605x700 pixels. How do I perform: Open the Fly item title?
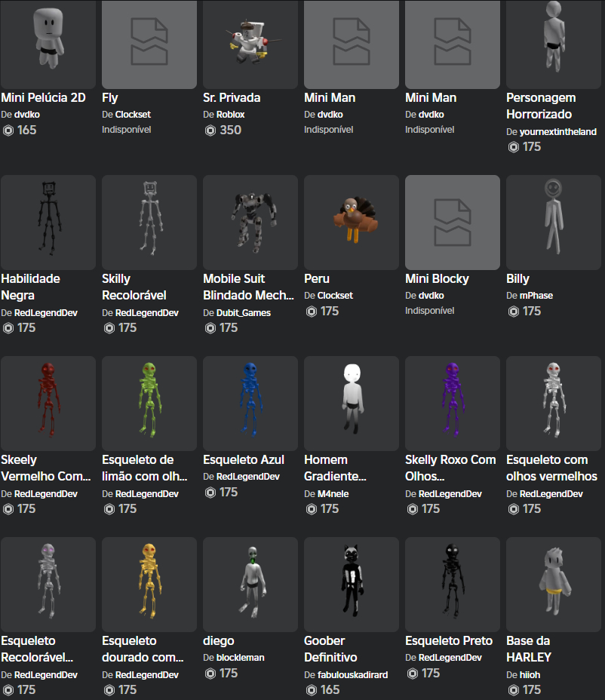tap(110, 98)
